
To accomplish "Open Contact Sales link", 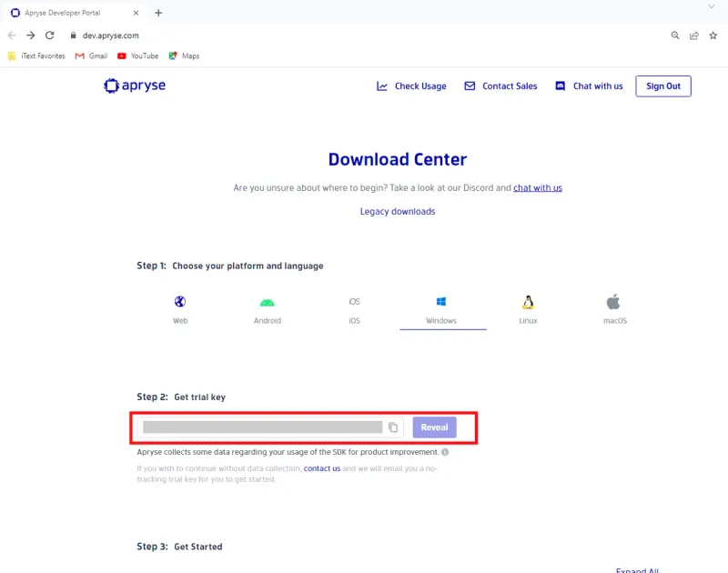I will click(500, 86).
